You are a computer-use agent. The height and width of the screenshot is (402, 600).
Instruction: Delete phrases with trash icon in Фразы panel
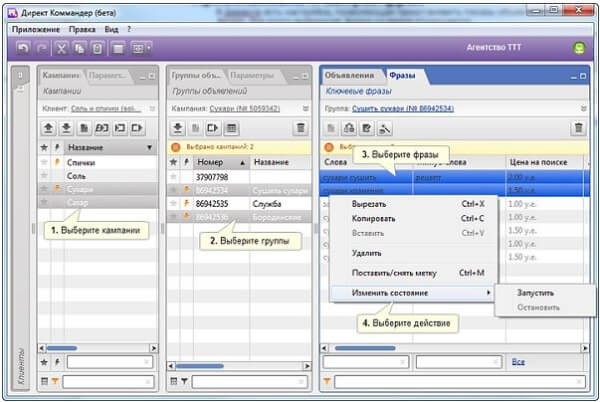(x=577, y=128)
